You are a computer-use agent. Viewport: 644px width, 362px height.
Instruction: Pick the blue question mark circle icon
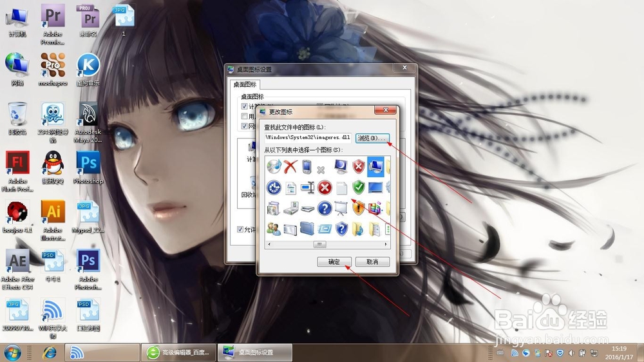325,208
